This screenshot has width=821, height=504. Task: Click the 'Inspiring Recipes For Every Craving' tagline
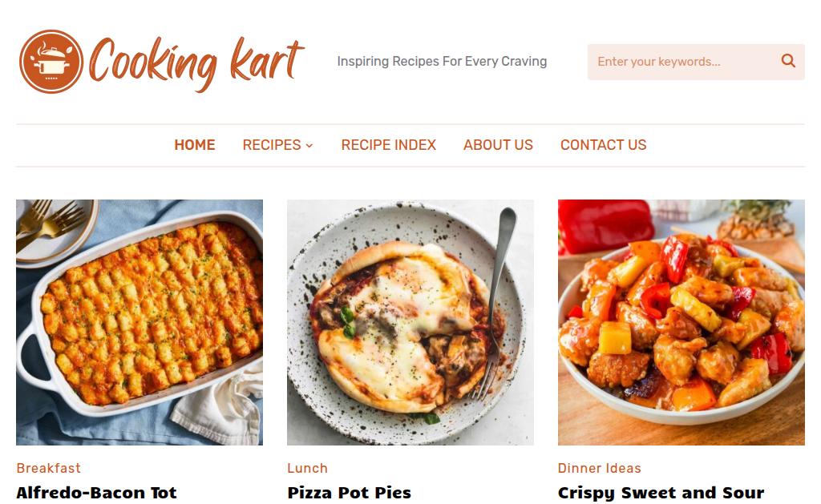pyautogui.click(x=442, y=62)
